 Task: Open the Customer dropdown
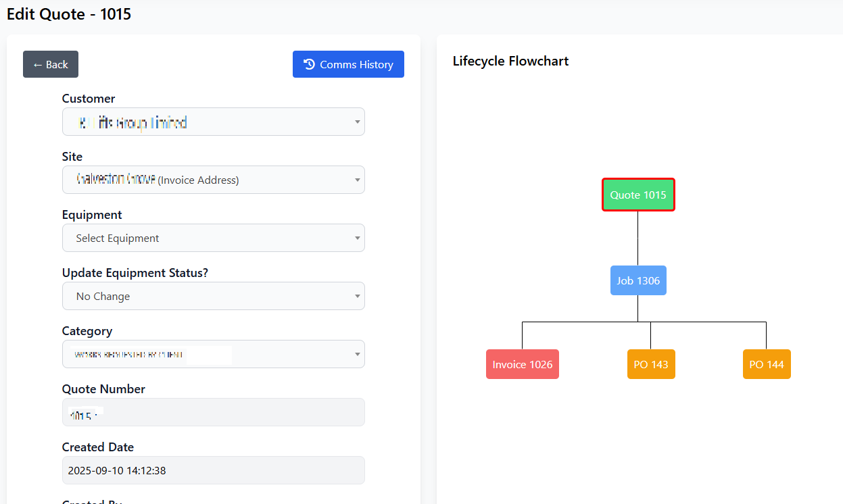pos(214,122)
